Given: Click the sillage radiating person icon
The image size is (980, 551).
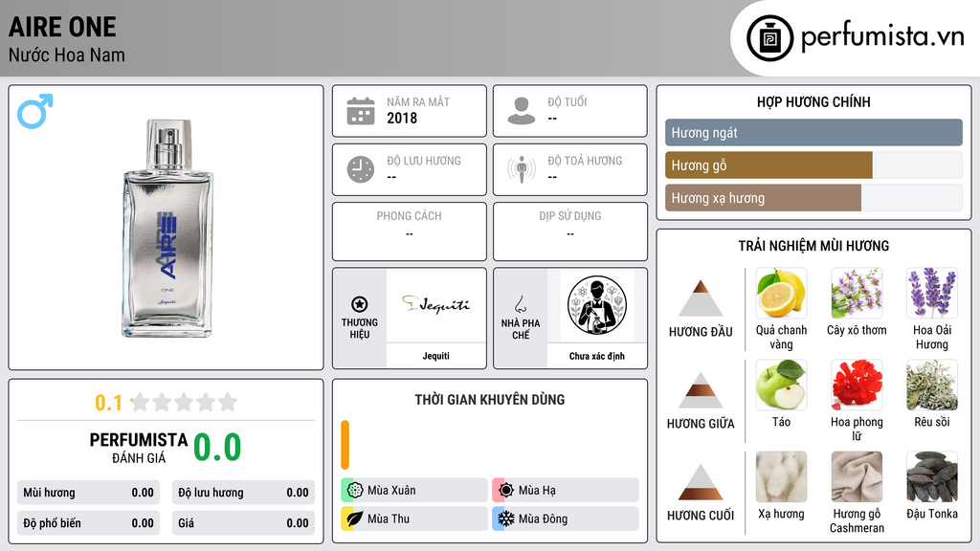Looking at the screenshot, I should (522, 169).
